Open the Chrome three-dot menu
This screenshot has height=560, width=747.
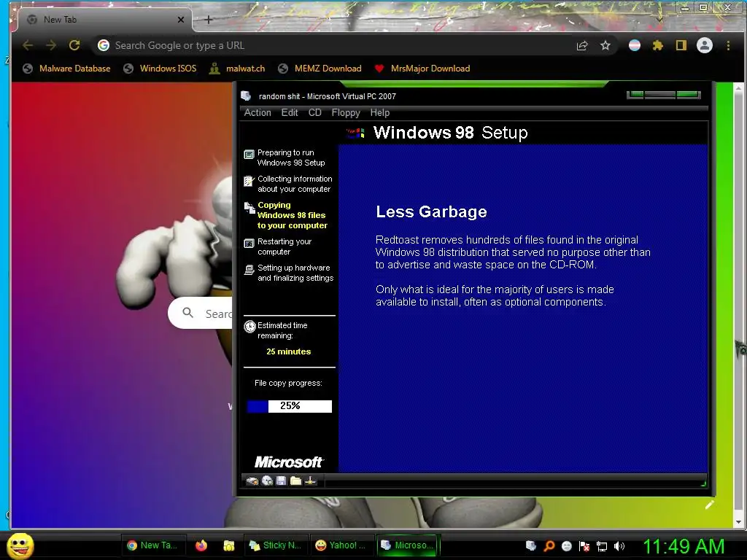728,45
